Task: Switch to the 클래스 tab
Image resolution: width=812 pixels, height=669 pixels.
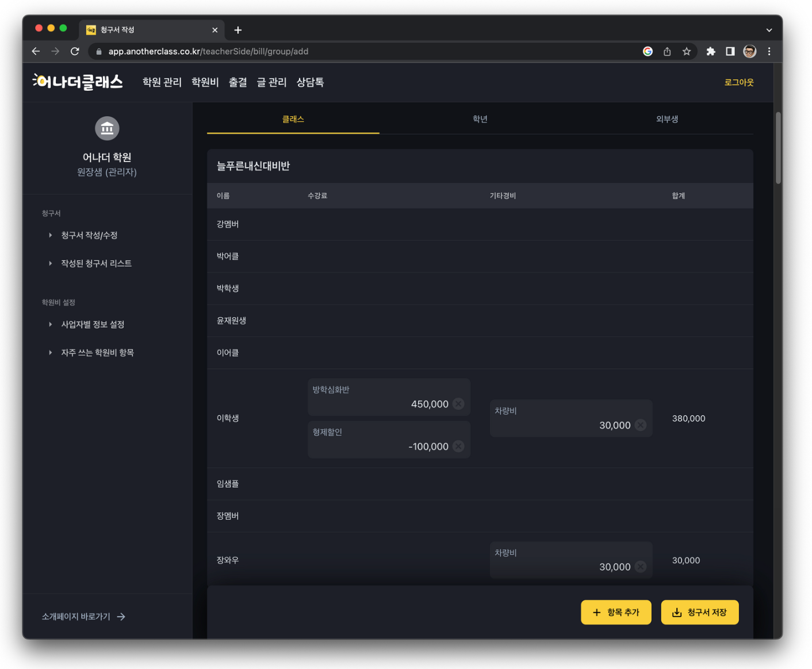Action: (x=293, y=119)
